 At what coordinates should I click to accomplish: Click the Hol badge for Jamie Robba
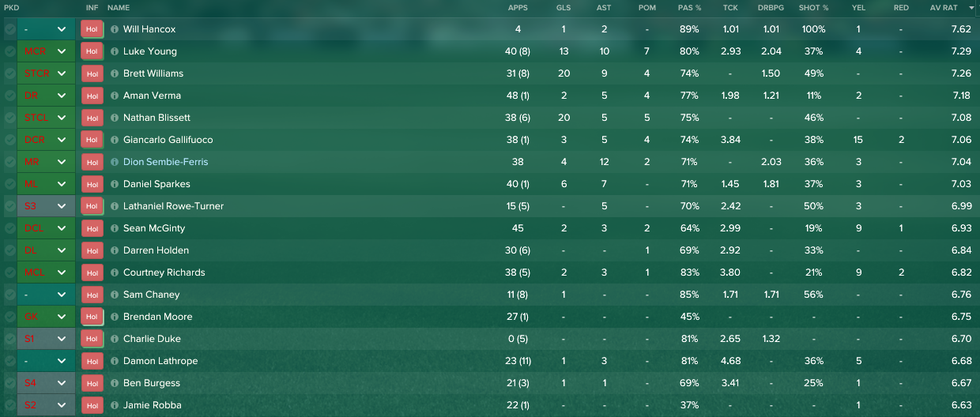click(92, 405)
